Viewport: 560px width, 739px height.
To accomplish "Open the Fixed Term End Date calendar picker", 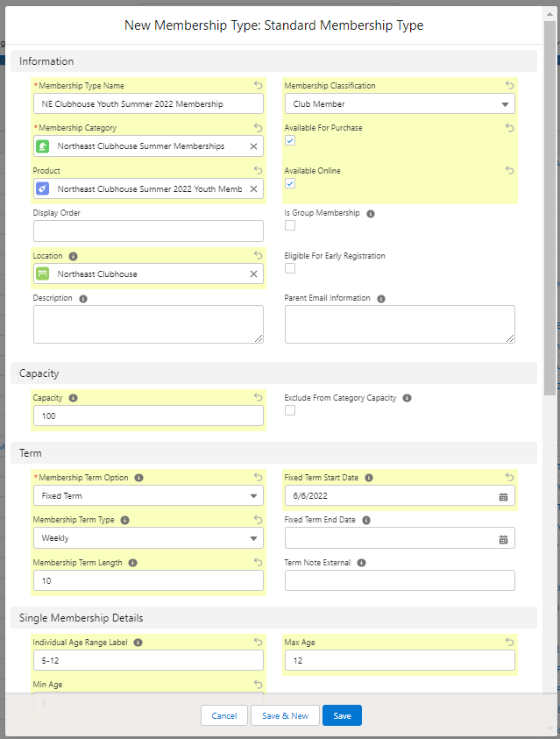I will pyautogui.click(x=503, y=537).
